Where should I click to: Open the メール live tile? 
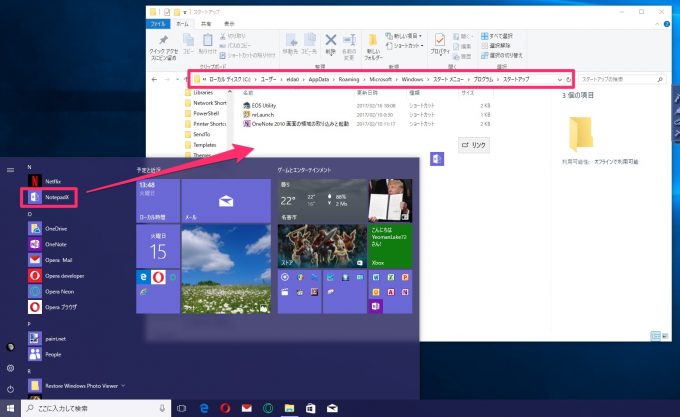(226, 201)
